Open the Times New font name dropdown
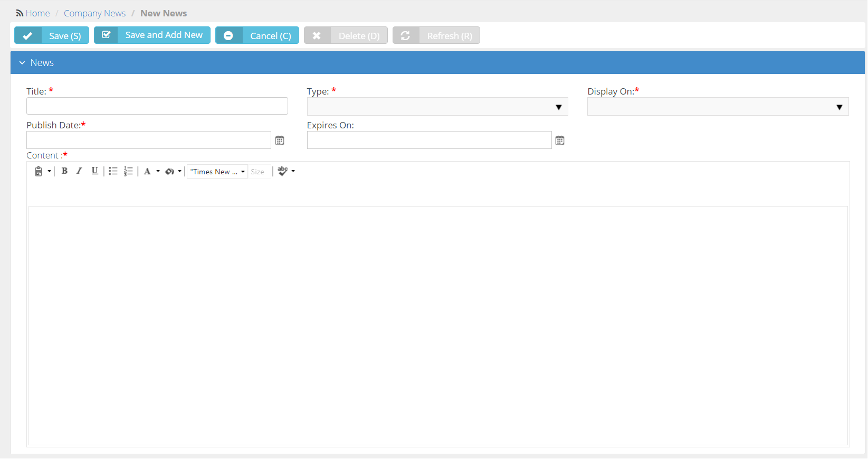The image size is (868, 459). pos(217,172)
